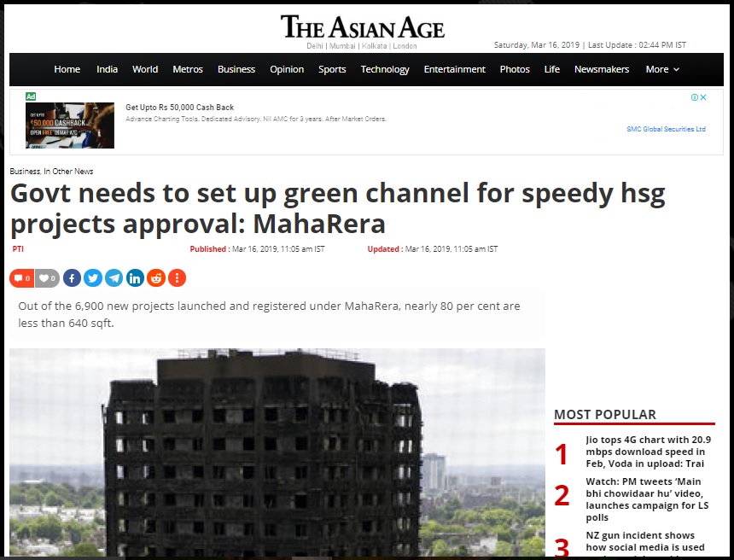Screen dimensions: 734x560
Task: Share the article on LinkedIn
Action: [135, 278]
